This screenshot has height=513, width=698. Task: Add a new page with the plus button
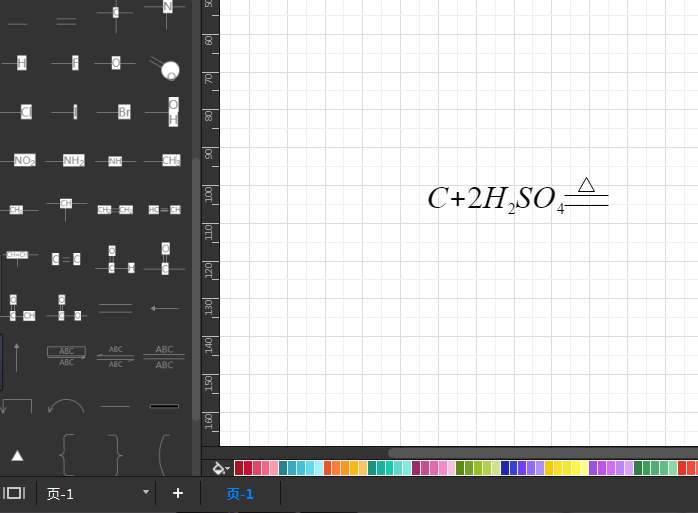[x=178, y=493]
